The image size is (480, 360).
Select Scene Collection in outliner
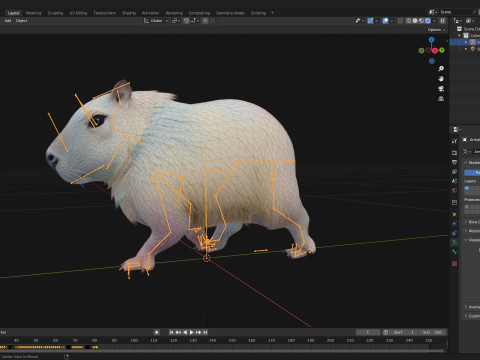coord(471,29)
